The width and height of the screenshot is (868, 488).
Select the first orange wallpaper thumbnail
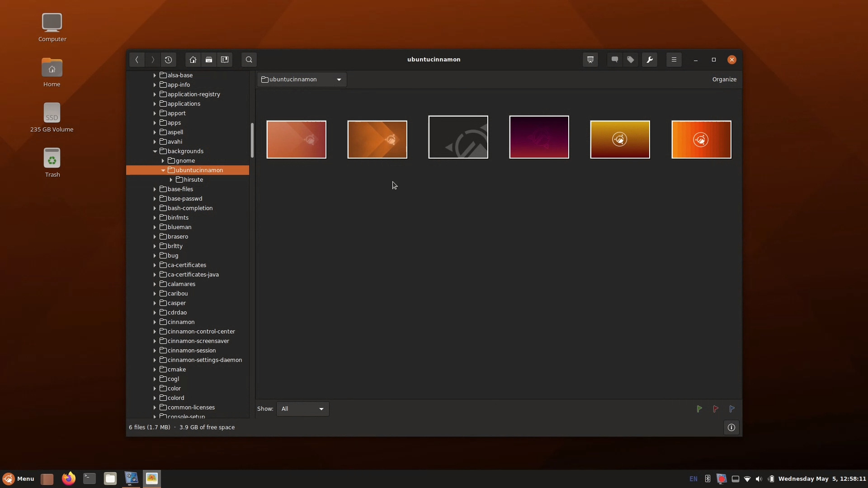tap(296, 140)
